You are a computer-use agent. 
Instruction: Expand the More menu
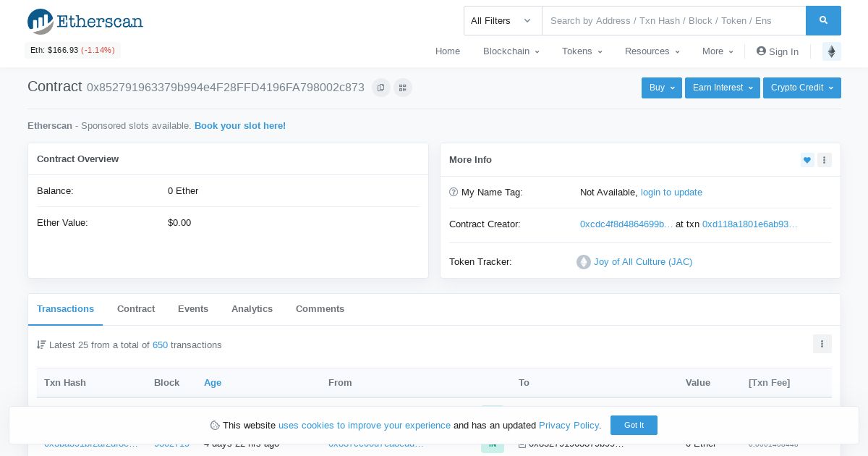[718, 51]
